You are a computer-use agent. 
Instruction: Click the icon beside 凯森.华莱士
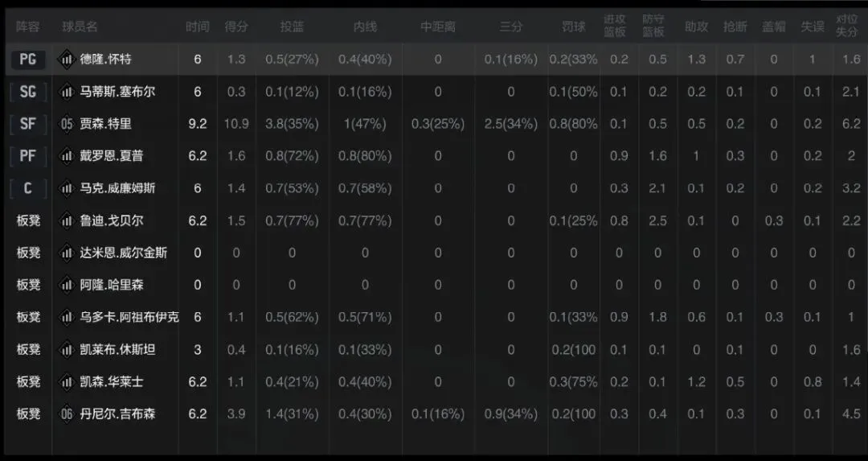(67, 381)
